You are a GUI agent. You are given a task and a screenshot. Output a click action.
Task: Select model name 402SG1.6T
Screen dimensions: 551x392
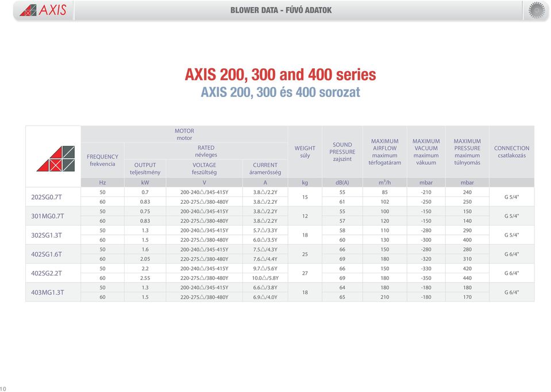tap(47, 254)
